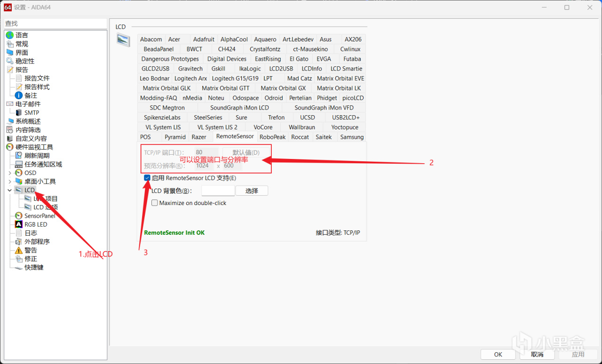602x364 pixels.
Task: Click the 外部程序 program icon
Action: (x=19, y=242)
